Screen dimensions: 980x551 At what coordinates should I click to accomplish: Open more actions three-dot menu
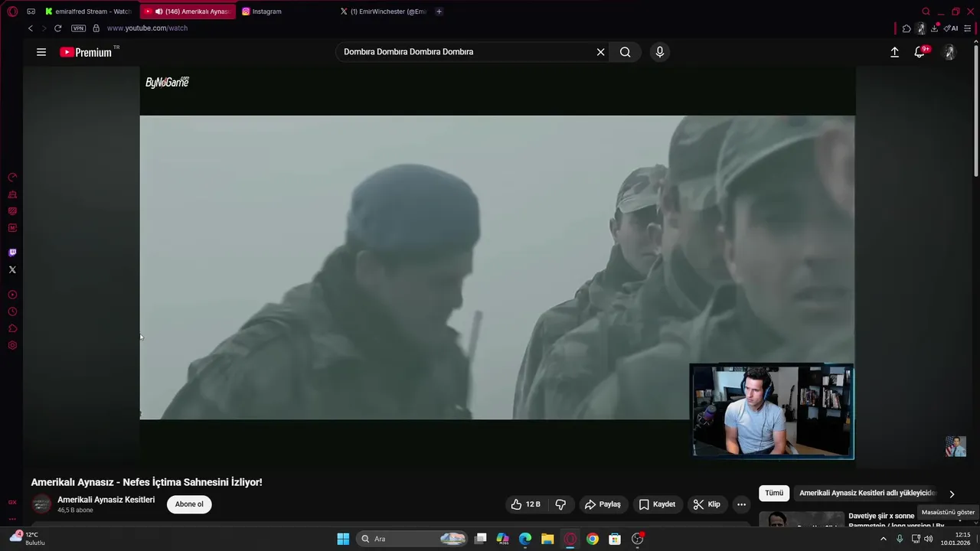click(x=741, y=504)
